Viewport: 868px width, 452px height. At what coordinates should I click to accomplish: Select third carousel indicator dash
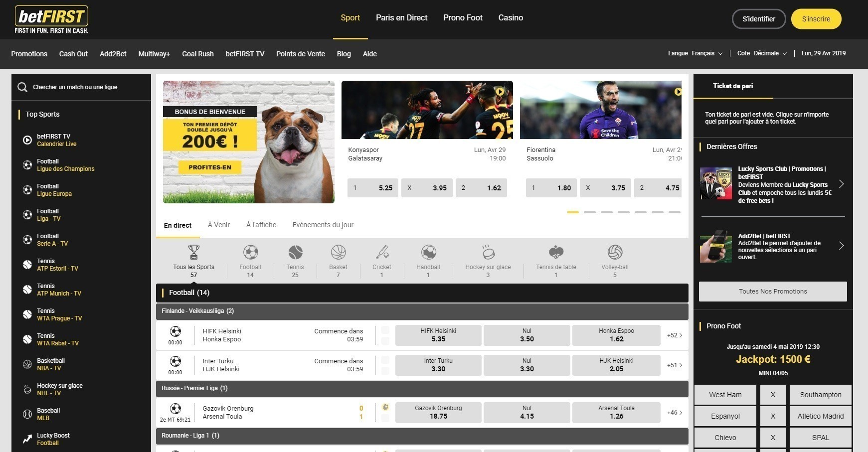click(607, 212)
